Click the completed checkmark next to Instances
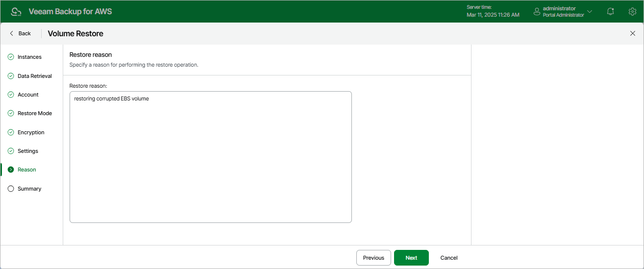The image size is (644, 269). tap(11, 57)
